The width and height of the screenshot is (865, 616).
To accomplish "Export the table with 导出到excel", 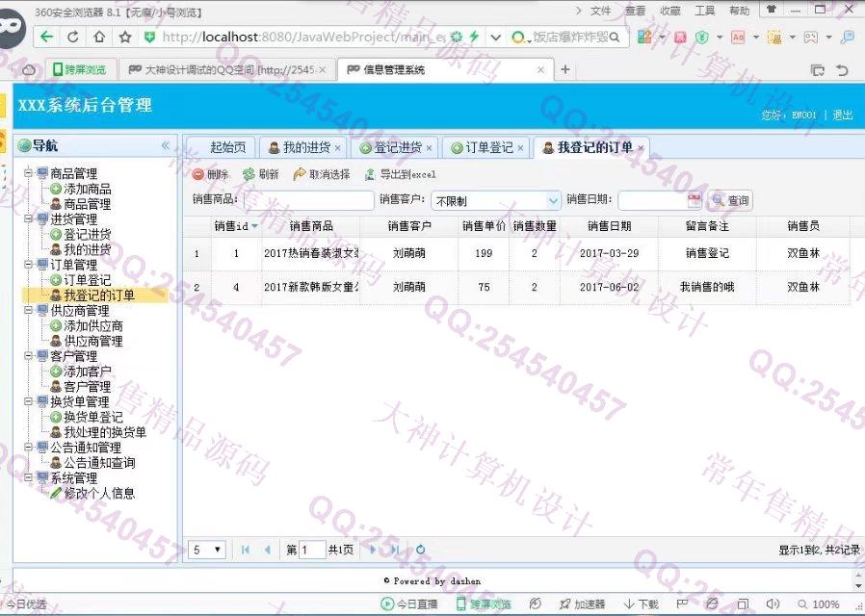I will click(400, 174).
